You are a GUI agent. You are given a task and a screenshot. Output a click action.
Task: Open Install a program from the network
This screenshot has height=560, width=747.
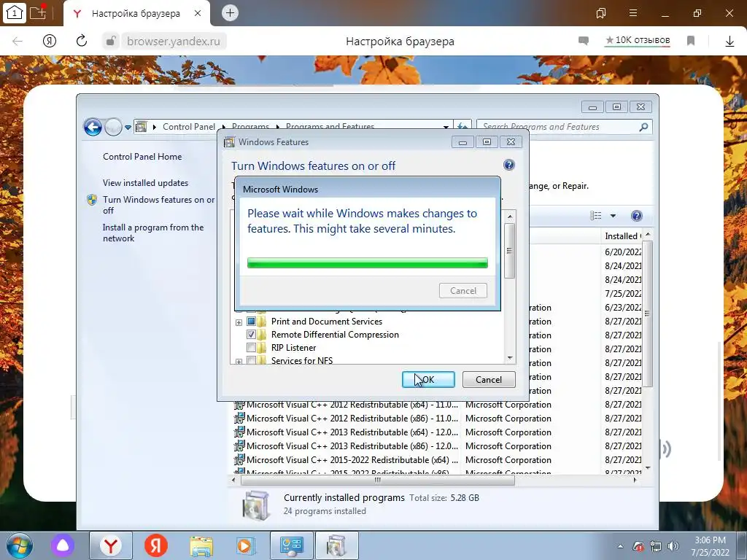[153, 233]
